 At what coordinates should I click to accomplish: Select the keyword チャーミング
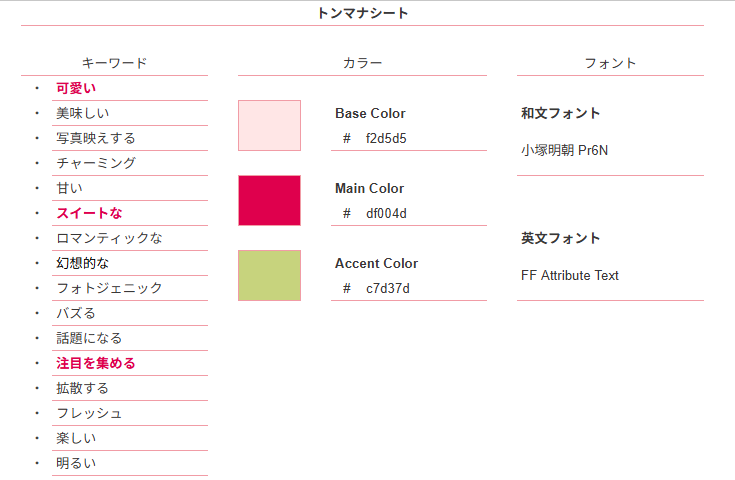(x=96, y=163)
